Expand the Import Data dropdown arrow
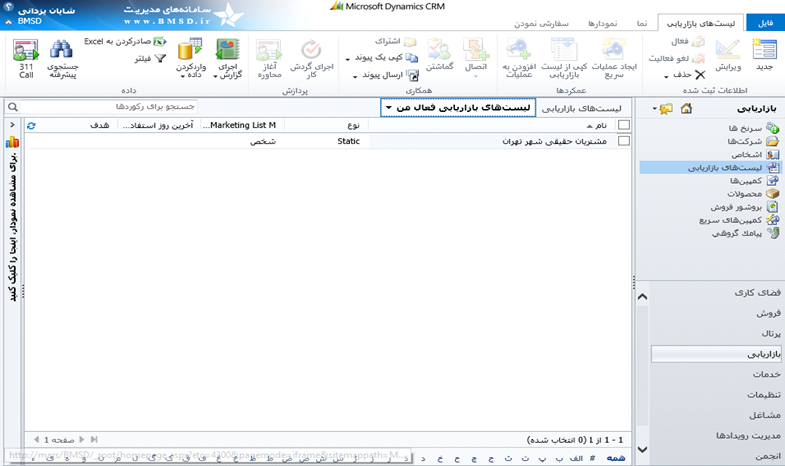This screenshot has height=466, width=785. (182, 77)
